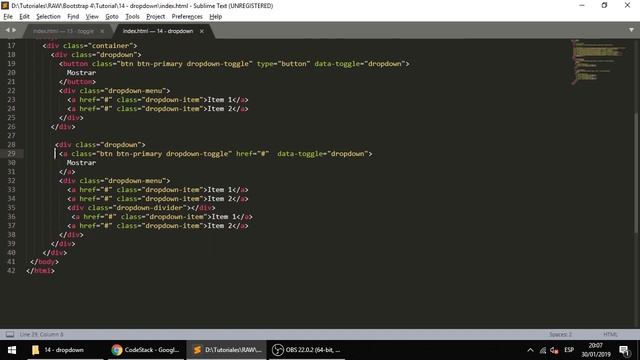Select the index.html 14 - dropdown tab

[x=158, y=31]
